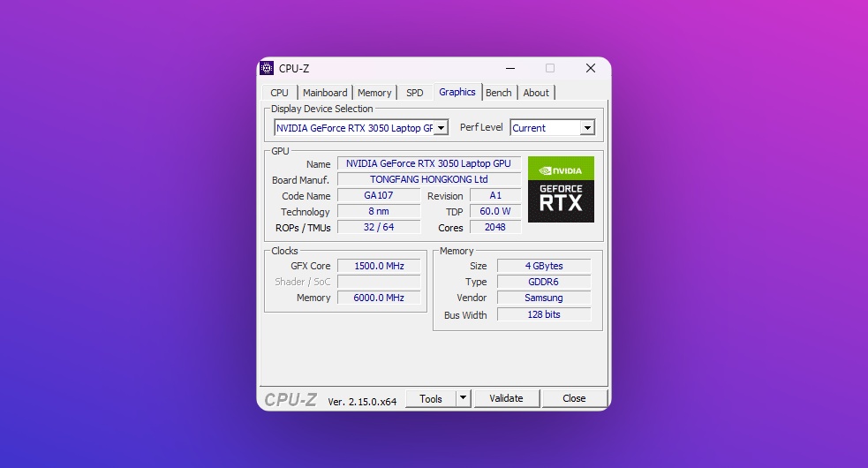
Task: Go to the Memory tab
Action: pos(374,93)
